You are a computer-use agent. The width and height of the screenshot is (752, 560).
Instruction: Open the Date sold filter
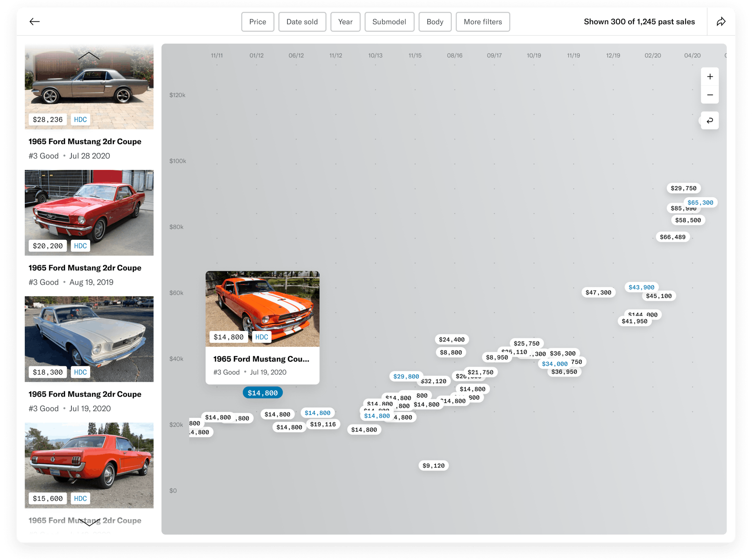point(302,22)
